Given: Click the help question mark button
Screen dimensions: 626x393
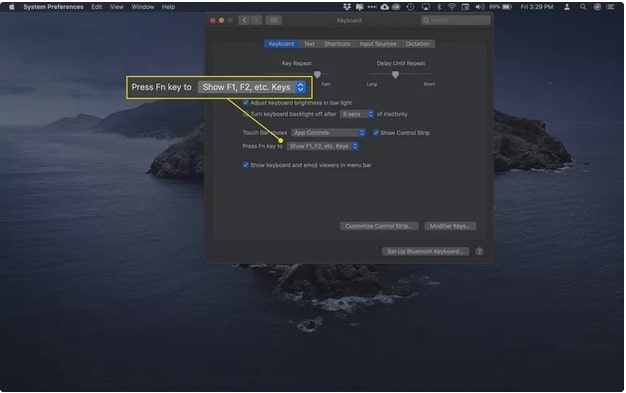Looking at the screenshot, I should click(479, 251).
